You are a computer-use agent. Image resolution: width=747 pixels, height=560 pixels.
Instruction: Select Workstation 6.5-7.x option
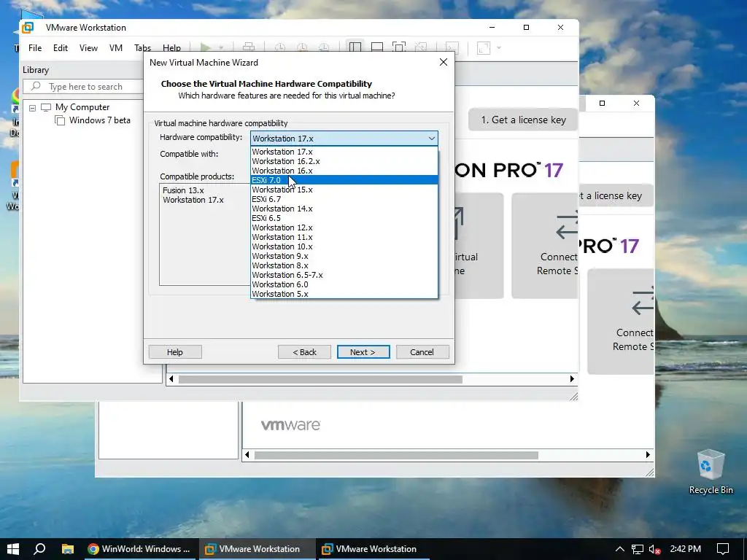344,275
